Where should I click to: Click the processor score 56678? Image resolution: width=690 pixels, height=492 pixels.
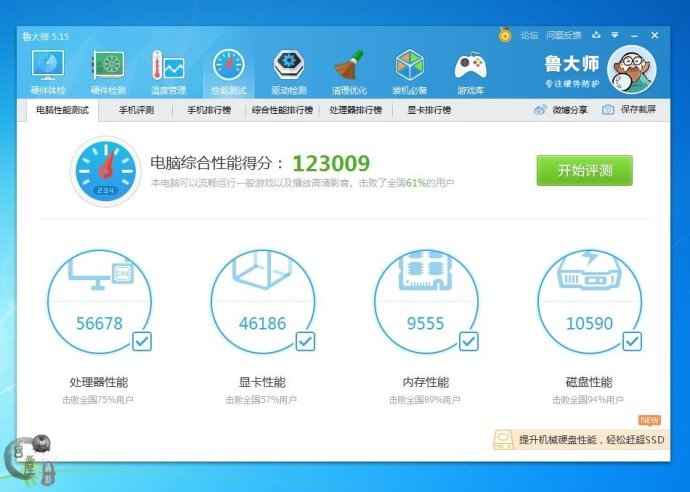[x=99, y=323]
